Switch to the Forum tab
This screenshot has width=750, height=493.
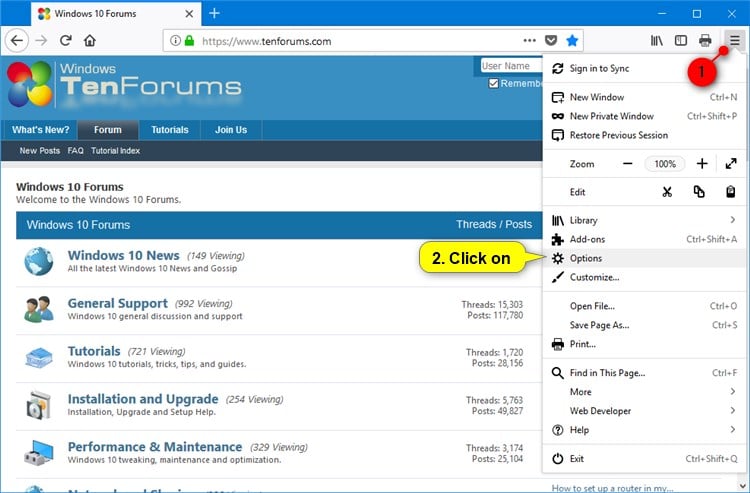click(108, 130)
